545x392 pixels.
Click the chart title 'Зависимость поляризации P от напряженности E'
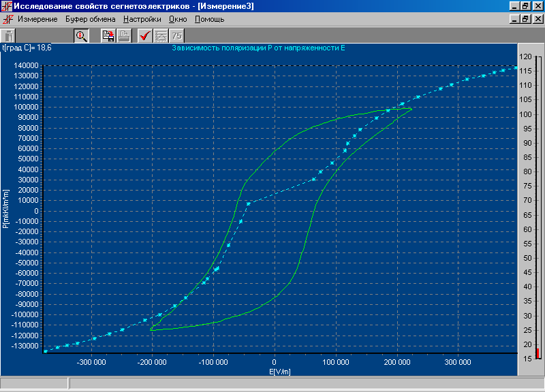(258, 48)
